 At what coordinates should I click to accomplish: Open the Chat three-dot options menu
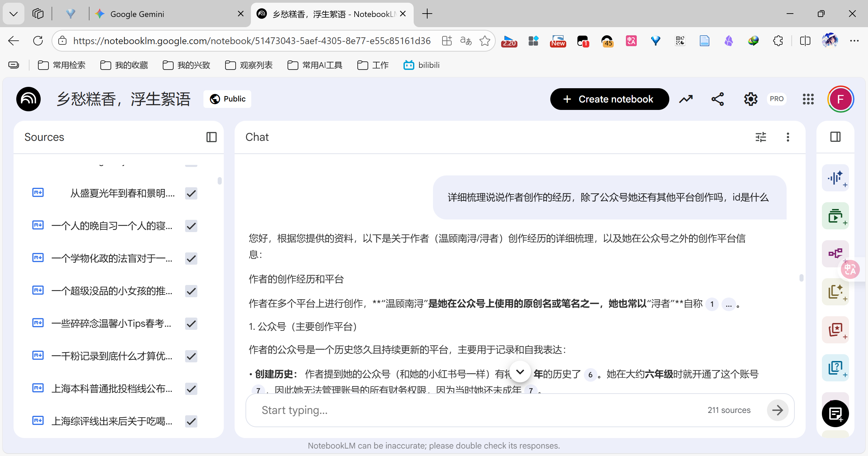pyautogui.click(x=788, y=137)
